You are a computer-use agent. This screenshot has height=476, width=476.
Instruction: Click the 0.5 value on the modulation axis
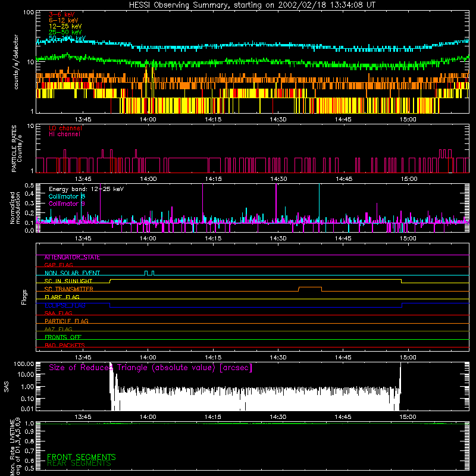pos(29,185)
